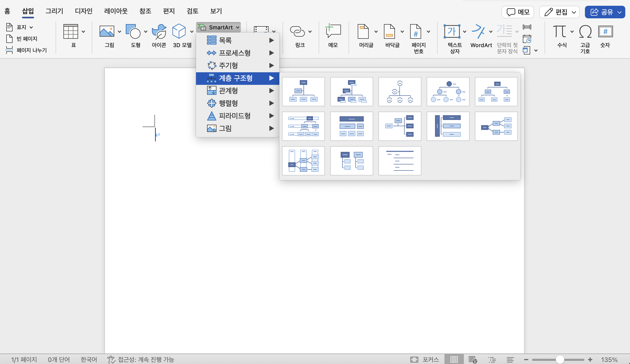Select the lined list hierarchy thumbnail
The width and height of the screenshot is (630, 364).
[400, 161]
